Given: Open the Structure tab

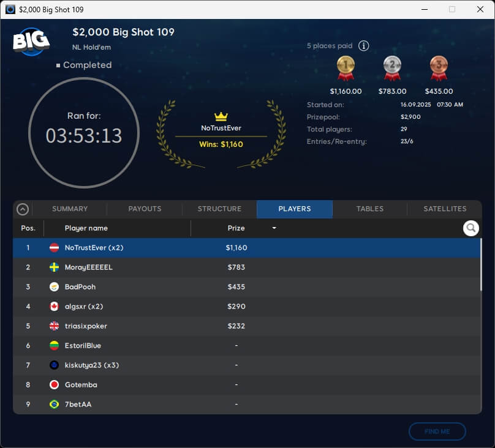Looking at the screenshot, I should (219, 209).
